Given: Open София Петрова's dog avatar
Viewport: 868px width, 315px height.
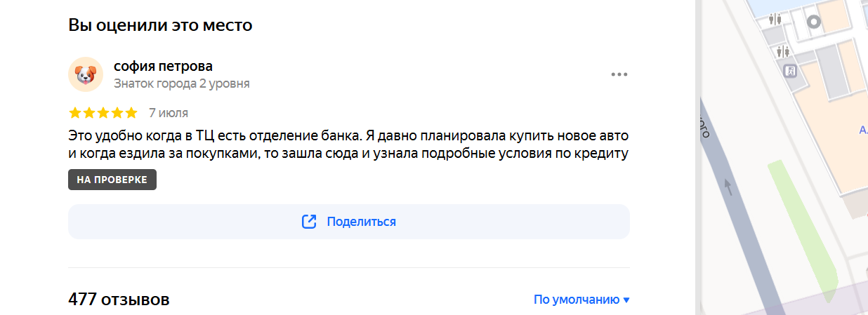Looking at the screenshot, I should coord(86,74).
